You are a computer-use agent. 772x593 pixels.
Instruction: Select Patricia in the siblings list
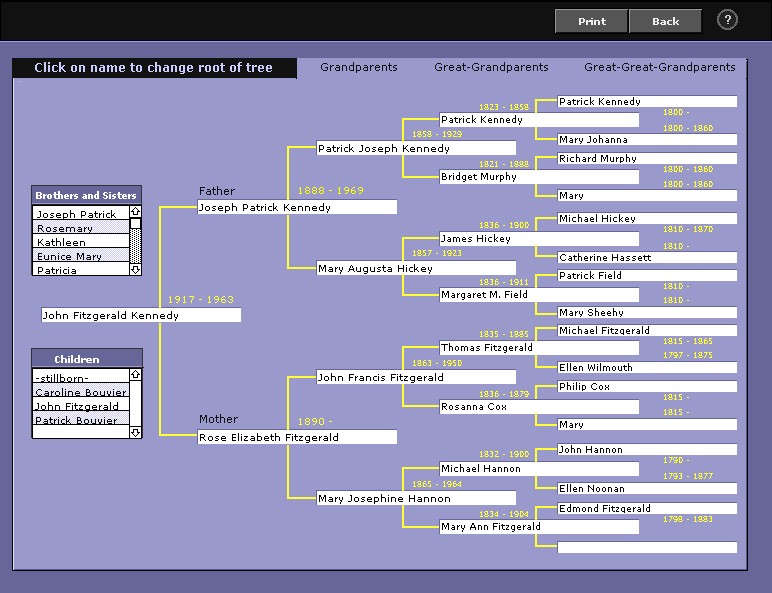pos(81,269)
